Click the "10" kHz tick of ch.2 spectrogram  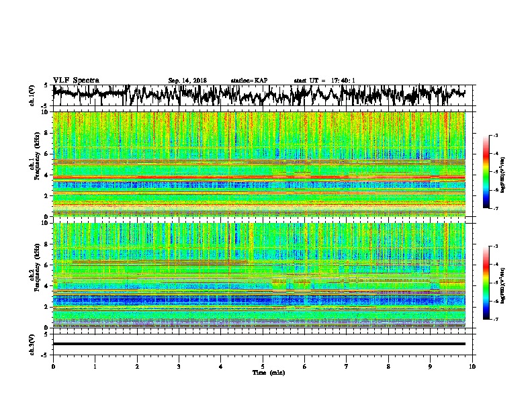(45, 223)
